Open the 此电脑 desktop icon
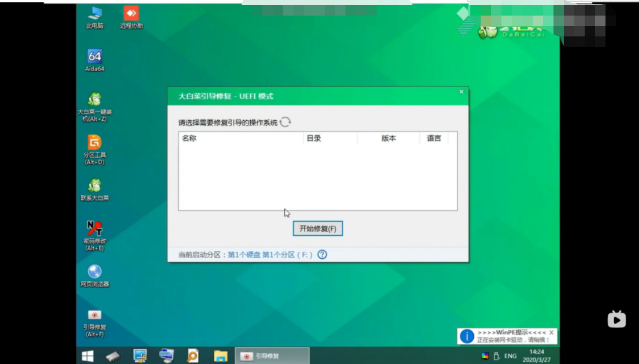 (x=95, y=17)
